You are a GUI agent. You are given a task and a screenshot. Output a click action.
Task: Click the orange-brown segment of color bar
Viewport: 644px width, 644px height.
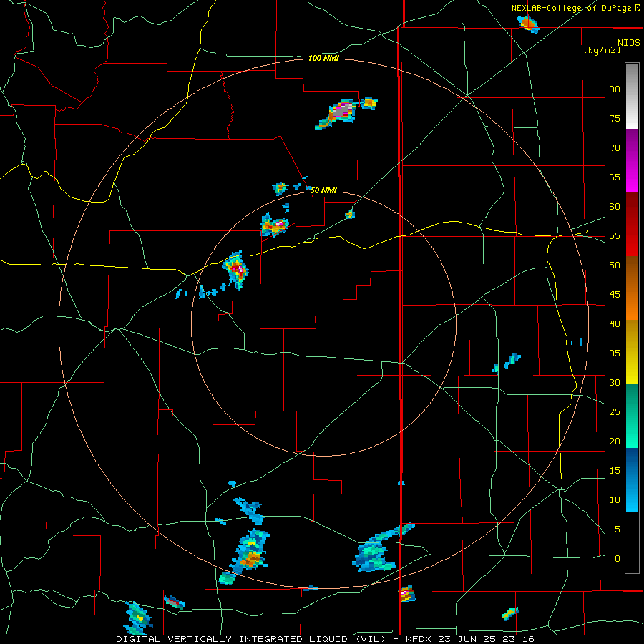coord(632,288)
